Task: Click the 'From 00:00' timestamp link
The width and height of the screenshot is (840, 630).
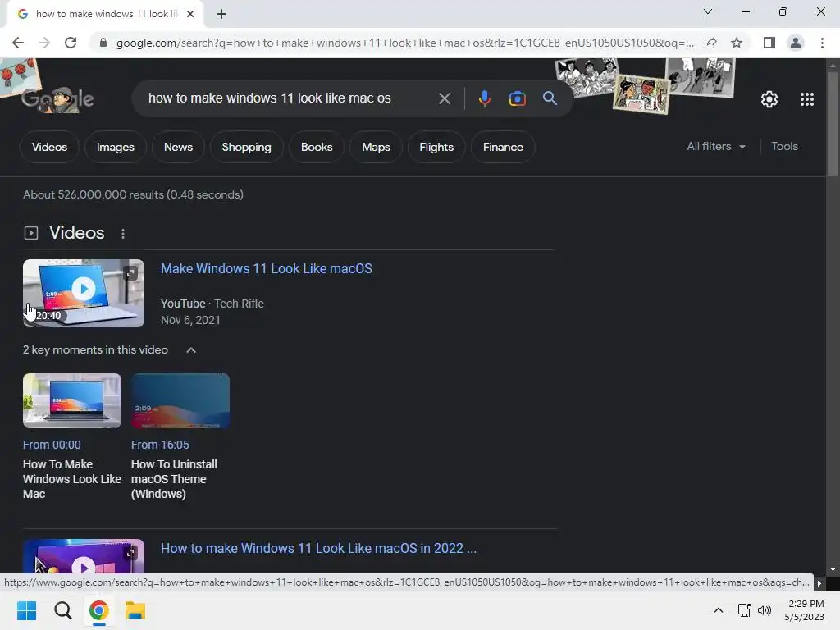Action: point(52,445)
